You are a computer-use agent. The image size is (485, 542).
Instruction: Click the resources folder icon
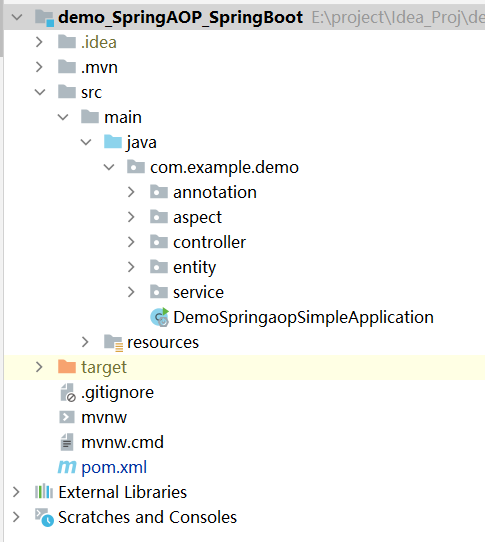[113, 343]
